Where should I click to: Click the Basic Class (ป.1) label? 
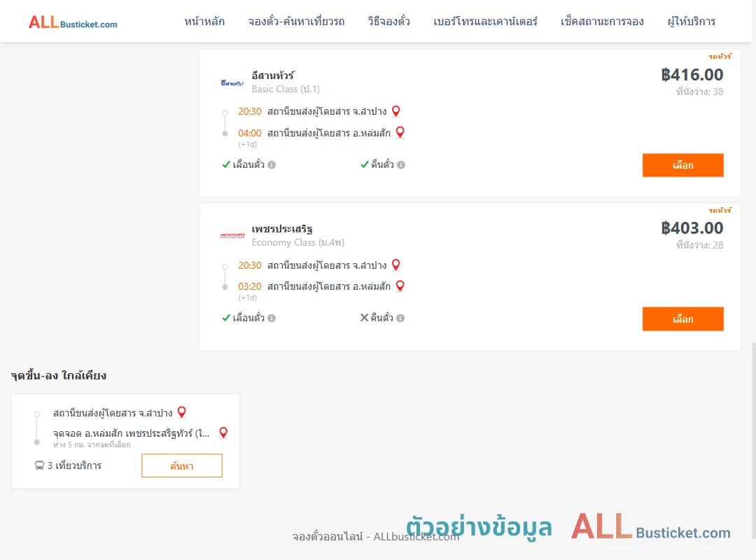(286, 89)
